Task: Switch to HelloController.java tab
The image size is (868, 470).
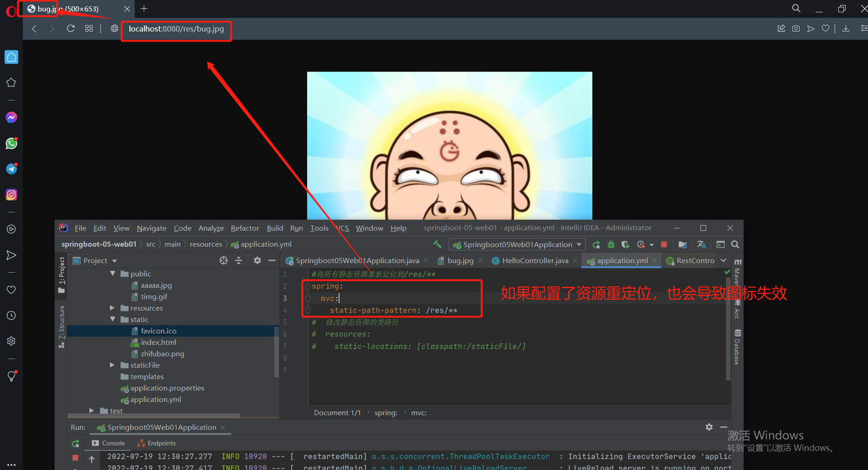Action: pos(535,260)
